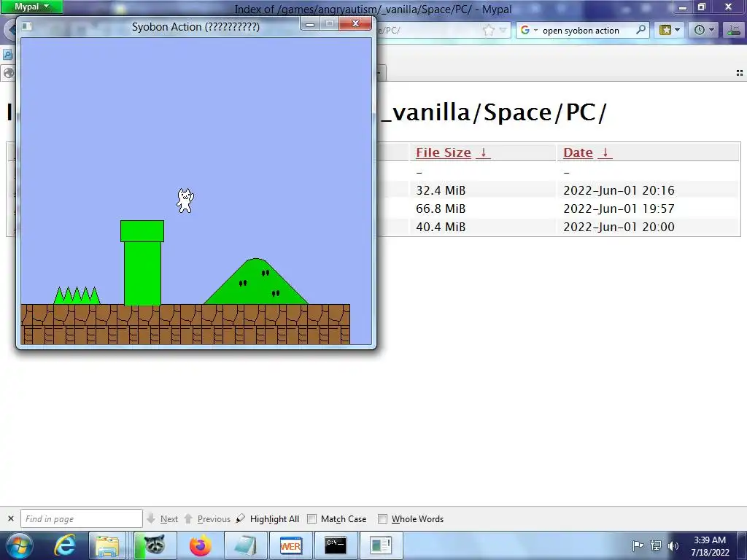Enable the Match Case checkbox

pos(311,519)
